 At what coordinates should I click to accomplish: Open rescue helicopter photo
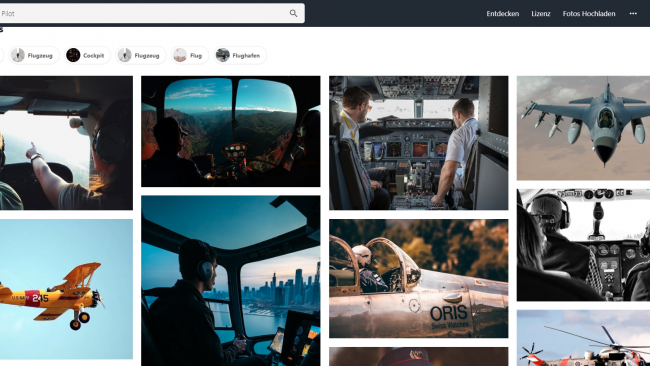coord(583,338)
